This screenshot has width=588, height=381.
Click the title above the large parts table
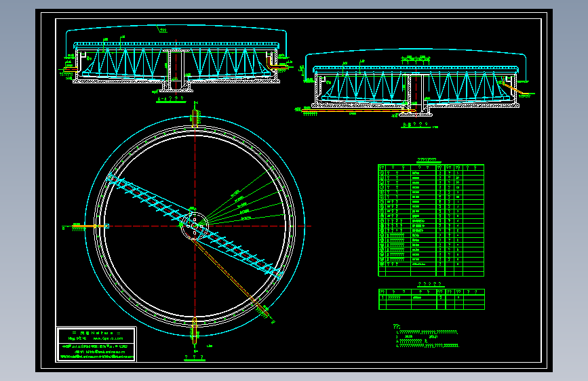(429, 160)
